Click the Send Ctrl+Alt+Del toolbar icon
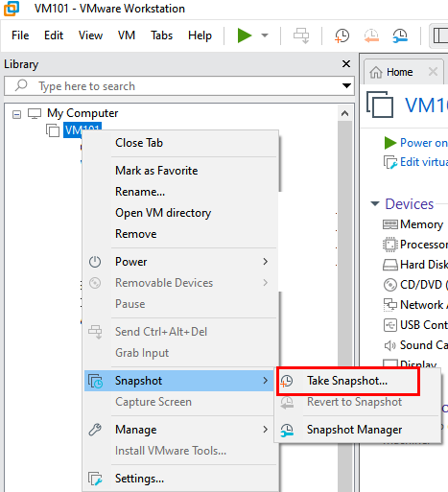The image size is (448, 492). tap(301, 35)
